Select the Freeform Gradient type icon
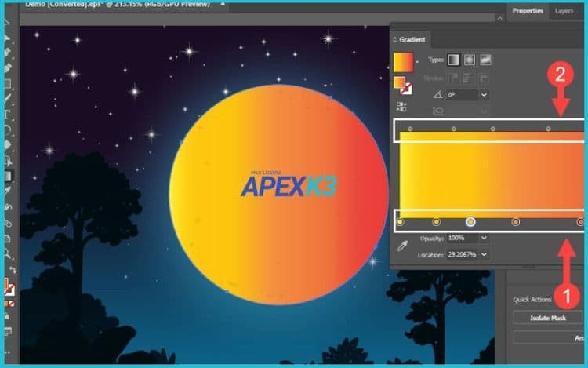The image size is (588, 368). click(x=486, y=60)
